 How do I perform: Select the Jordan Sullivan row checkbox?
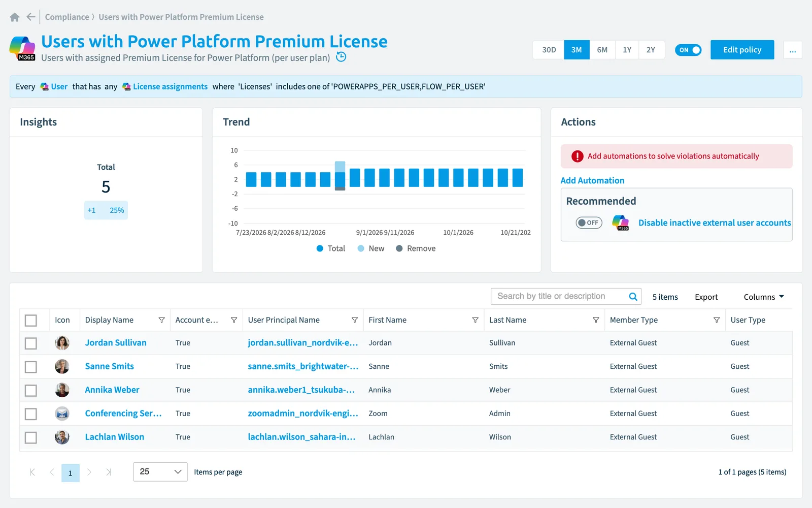click(31, 343)
